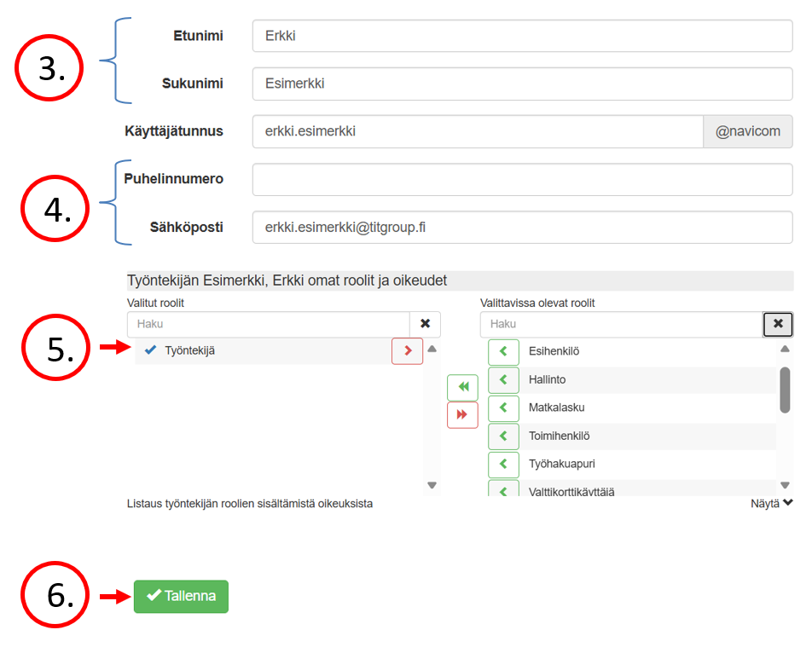Click the Tallenna save button
The height and width of the screenshot is (653, 812).
tap(181, 597)
